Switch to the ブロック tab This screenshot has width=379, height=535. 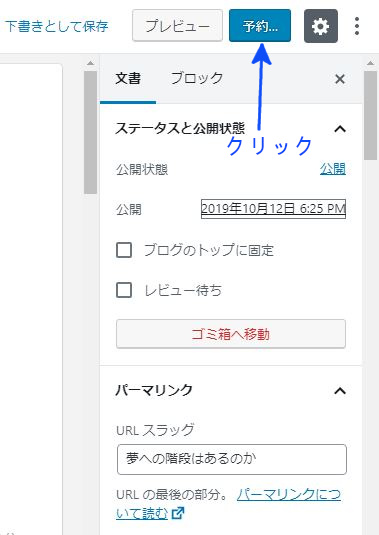click(x=197, y=78)
